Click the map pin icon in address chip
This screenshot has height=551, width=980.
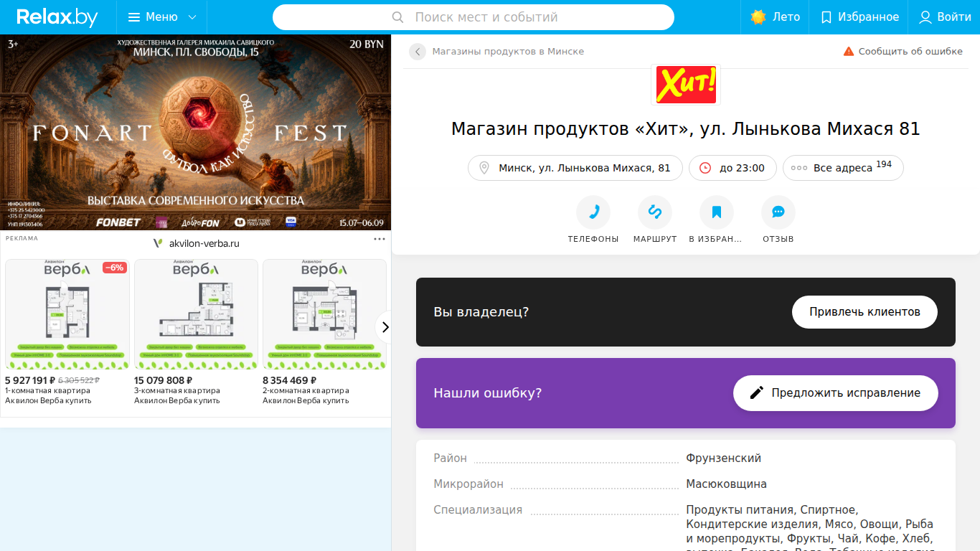484,168
